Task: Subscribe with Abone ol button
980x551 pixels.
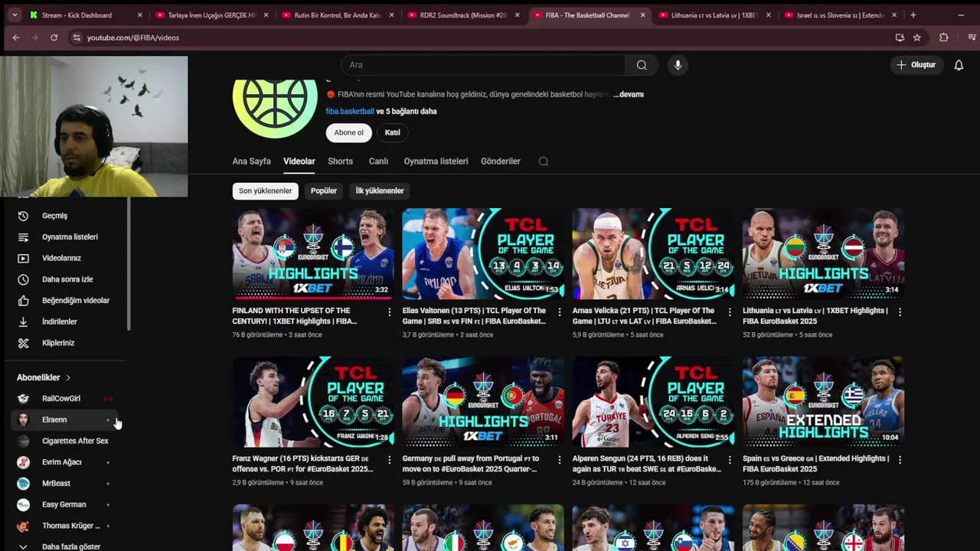Action: pyautogui.click(x=348, y=132)
